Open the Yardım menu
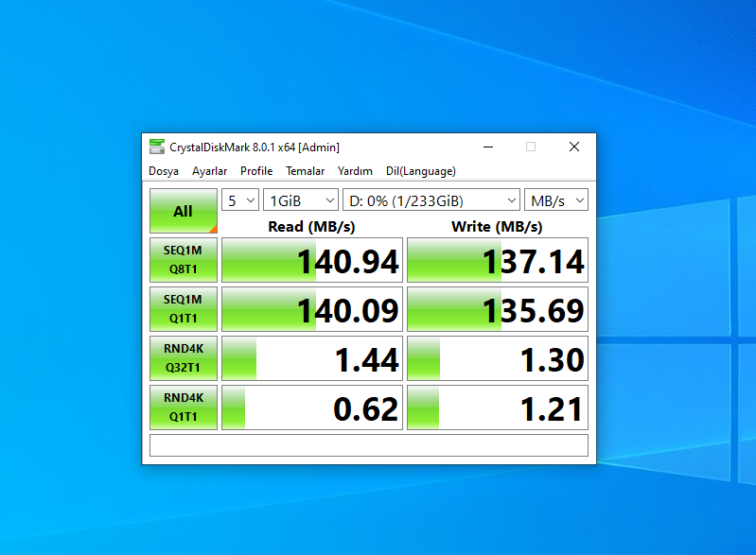The height and width of the screenshot is (555, 756). pos(355,171)
